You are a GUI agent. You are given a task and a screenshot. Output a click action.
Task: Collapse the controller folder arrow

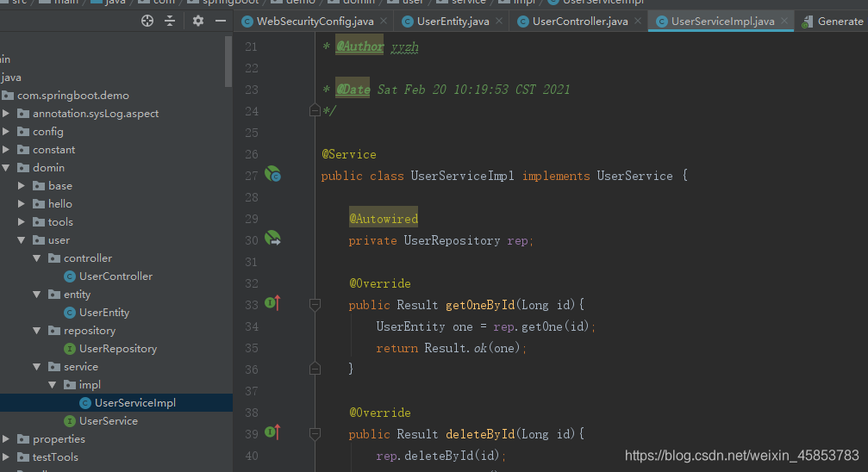tap(37, 258)
